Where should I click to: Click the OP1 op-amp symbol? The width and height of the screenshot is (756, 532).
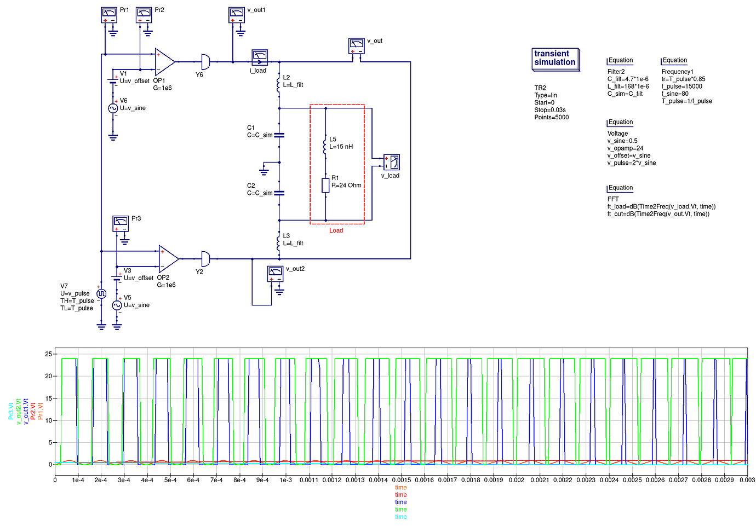coord(164,61)
